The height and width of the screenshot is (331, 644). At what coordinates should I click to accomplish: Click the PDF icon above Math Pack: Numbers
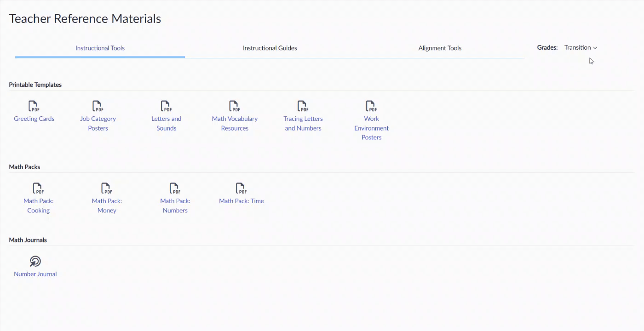[175, 188]
